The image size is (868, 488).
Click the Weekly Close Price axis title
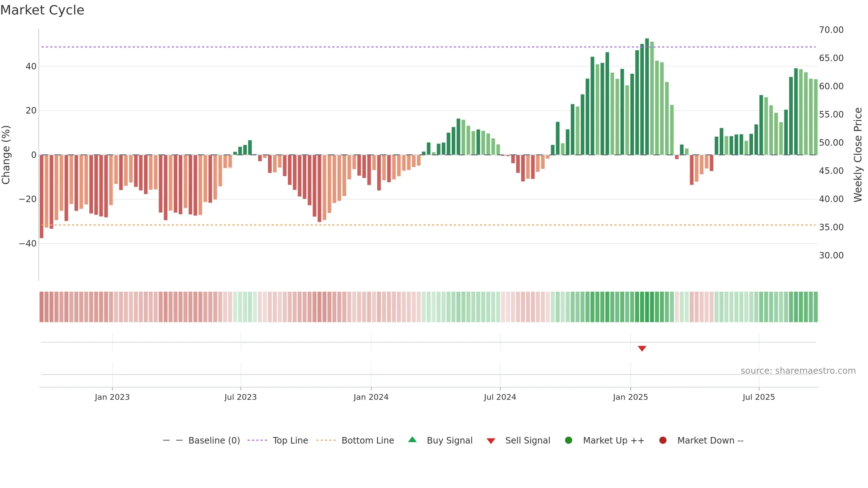click(858, 155)
